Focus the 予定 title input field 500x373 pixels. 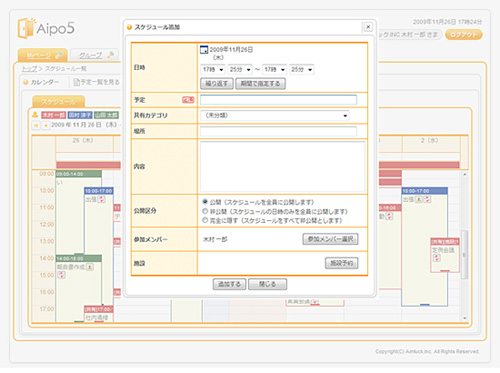tap(278, 100)
